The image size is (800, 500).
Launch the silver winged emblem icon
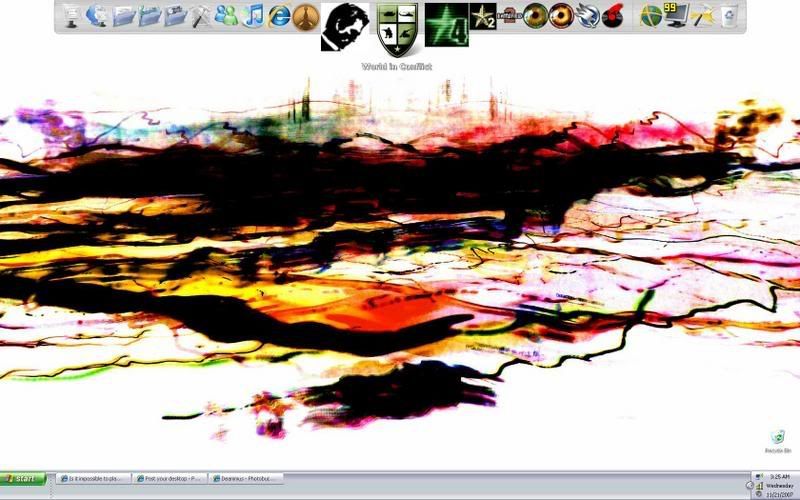point(588,16)
